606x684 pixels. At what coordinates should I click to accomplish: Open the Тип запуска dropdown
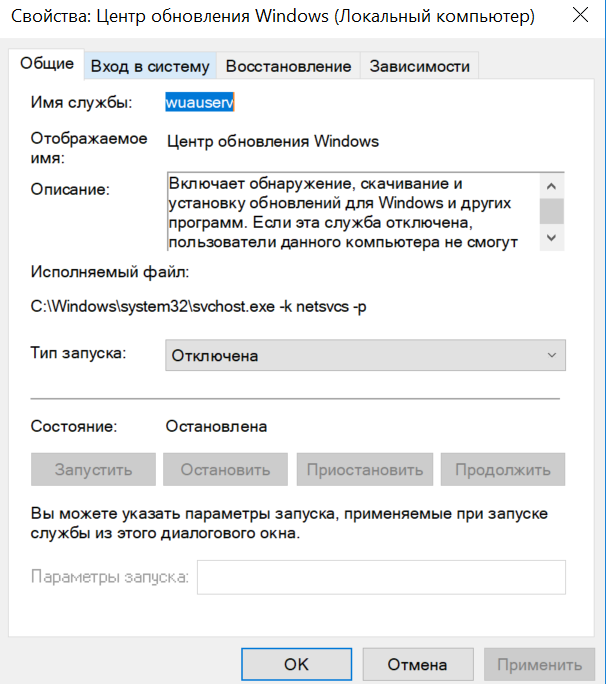[365, 356]
